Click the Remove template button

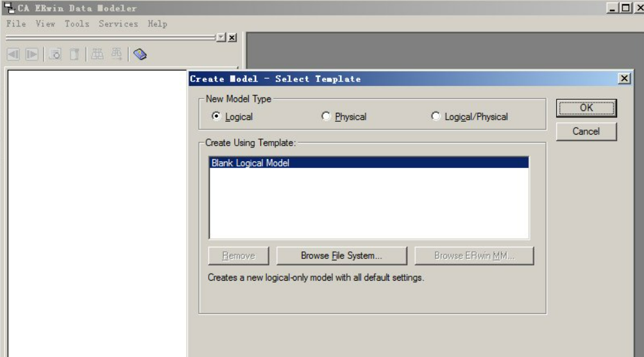pos(239,256)
